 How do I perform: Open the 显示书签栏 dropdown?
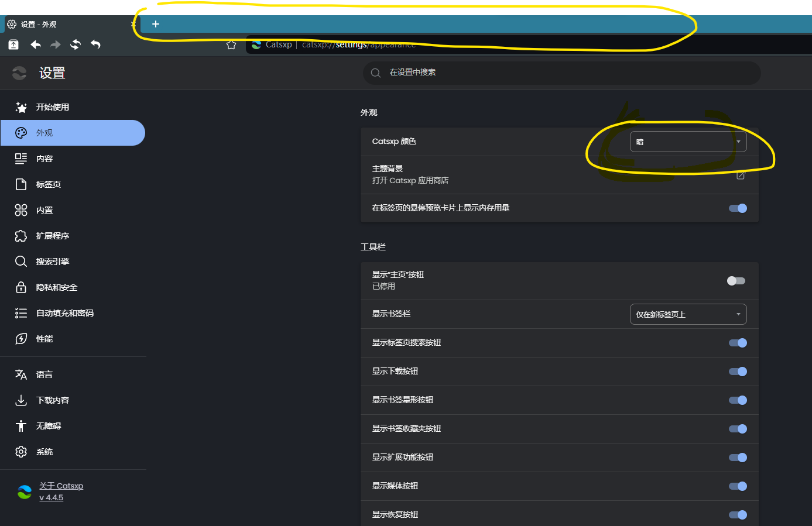pos(688,314)
